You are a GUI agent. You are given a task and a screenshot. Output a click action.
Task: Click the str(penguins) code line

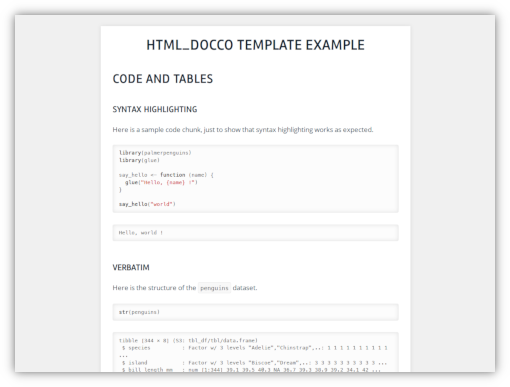[x=139, y=312]
